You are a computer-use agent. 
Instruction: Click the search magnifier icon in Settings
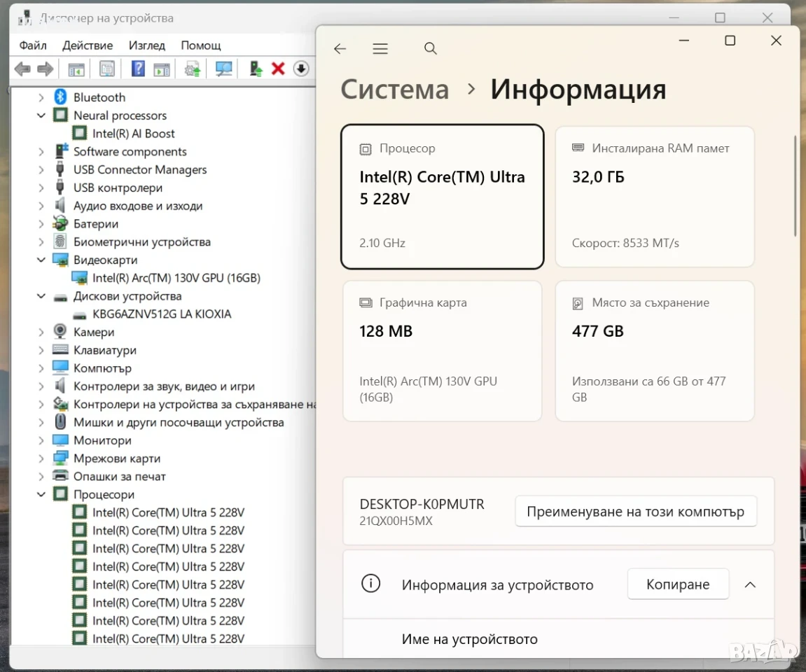pos(430,48)
